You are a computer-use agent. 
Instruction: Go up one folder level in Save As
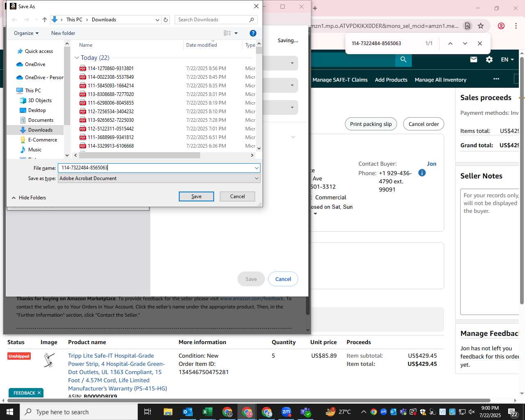point(45,20)
